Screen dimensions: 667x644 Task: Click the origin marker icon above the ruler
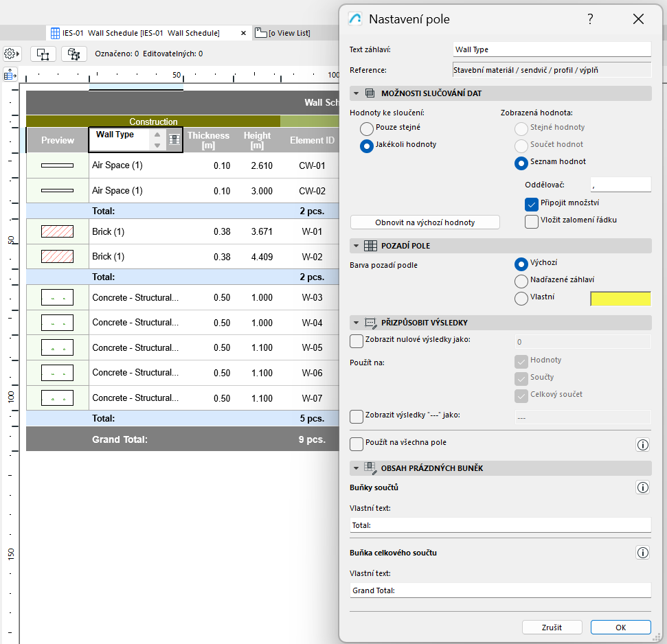[x=10, y=74]
